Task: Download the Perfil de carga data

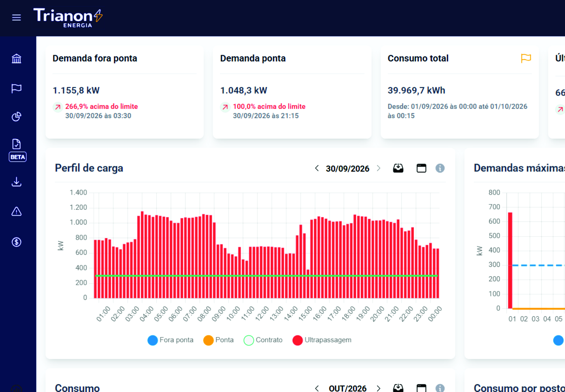Action: (398, 168)
